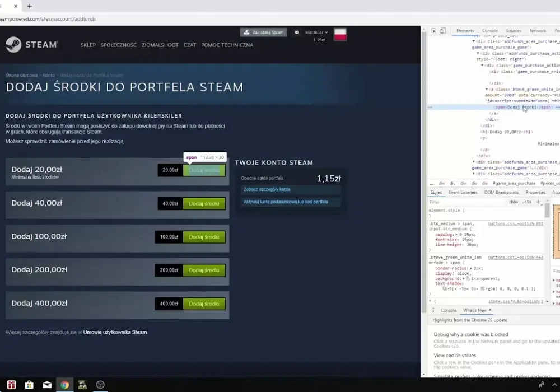
Task: Expand the padding shorthand triangle
Action: point(457,235)
